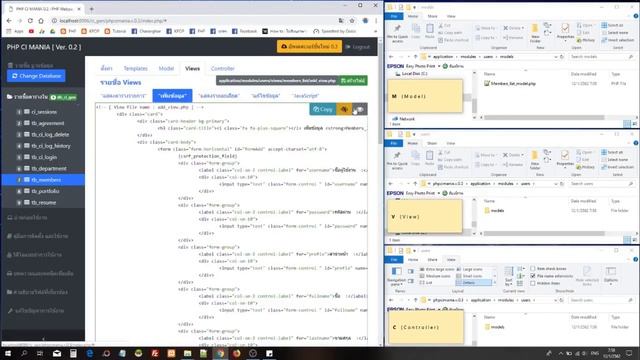Select tb_resume table in sidebar
The image size is (640, 360).
tap(43, 202)
